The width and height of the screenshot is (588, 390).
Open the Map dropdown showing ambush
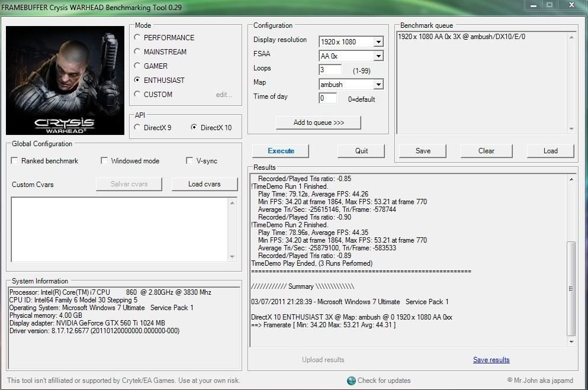tap(378, 84)
